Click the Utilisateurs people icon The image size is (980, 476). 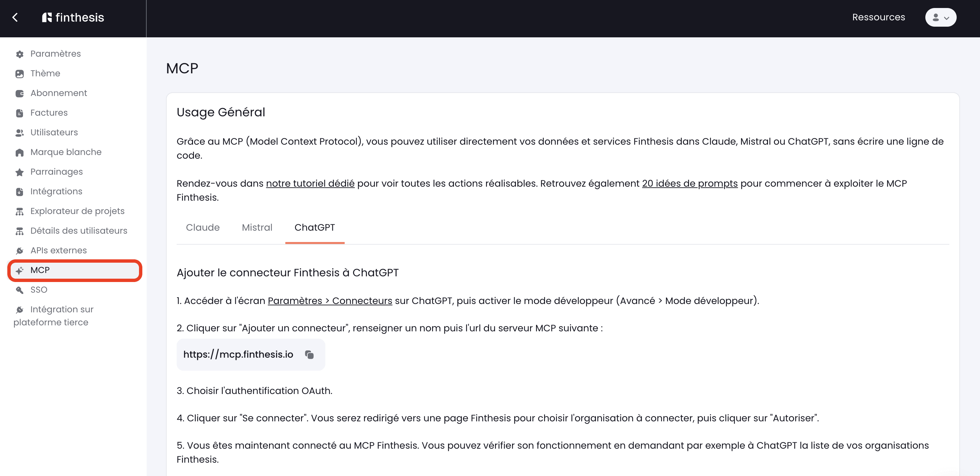[x=20, y=133]
